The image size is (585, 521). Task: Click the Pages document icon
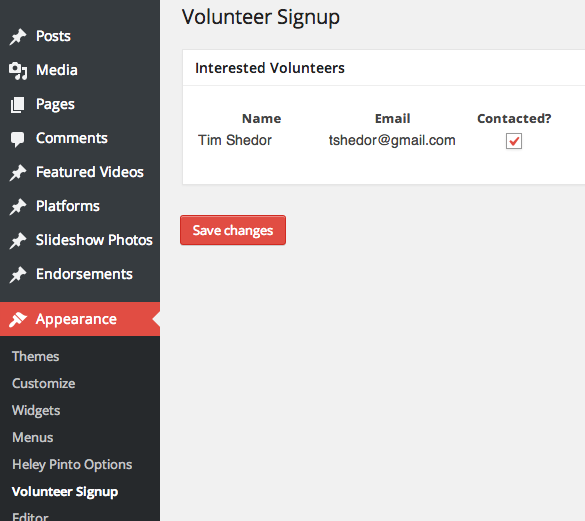tap(18, 105)
